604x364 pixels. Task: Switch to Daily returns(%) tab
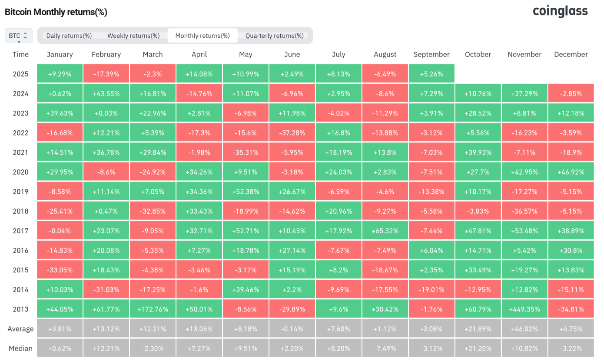pos(69,36)
